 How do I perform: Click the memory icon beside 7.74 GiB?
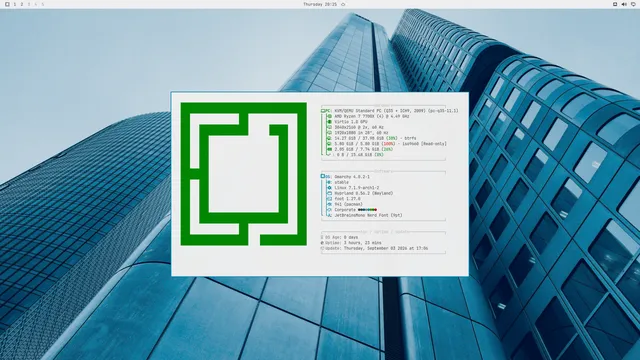[329, 149]
